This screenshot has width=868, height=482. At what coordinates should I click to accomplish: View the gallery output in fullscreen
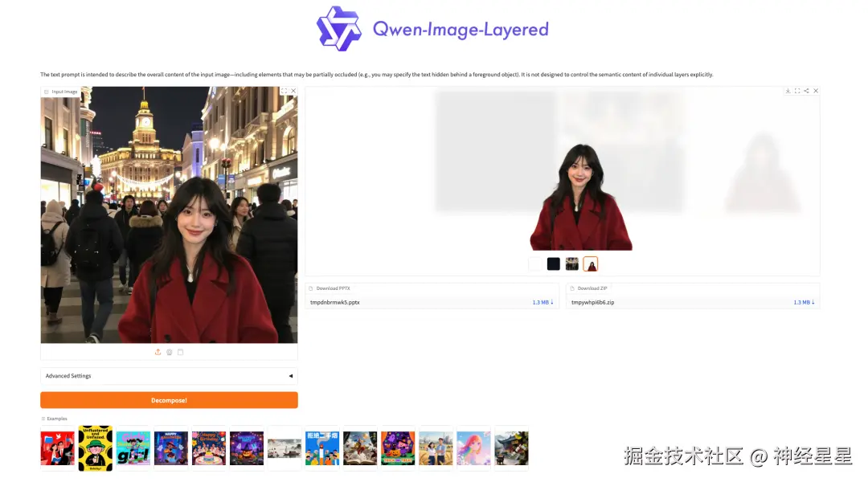tap(797, 91)
